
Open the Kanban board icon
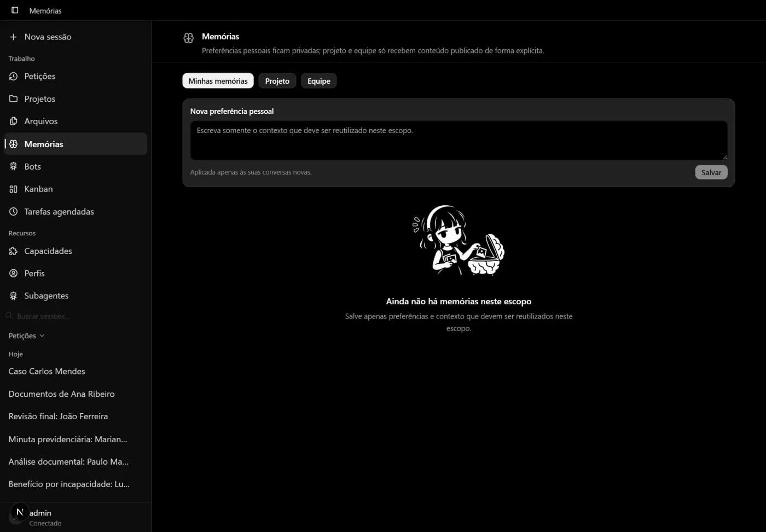pyautogui.click(x=13, y=189)
